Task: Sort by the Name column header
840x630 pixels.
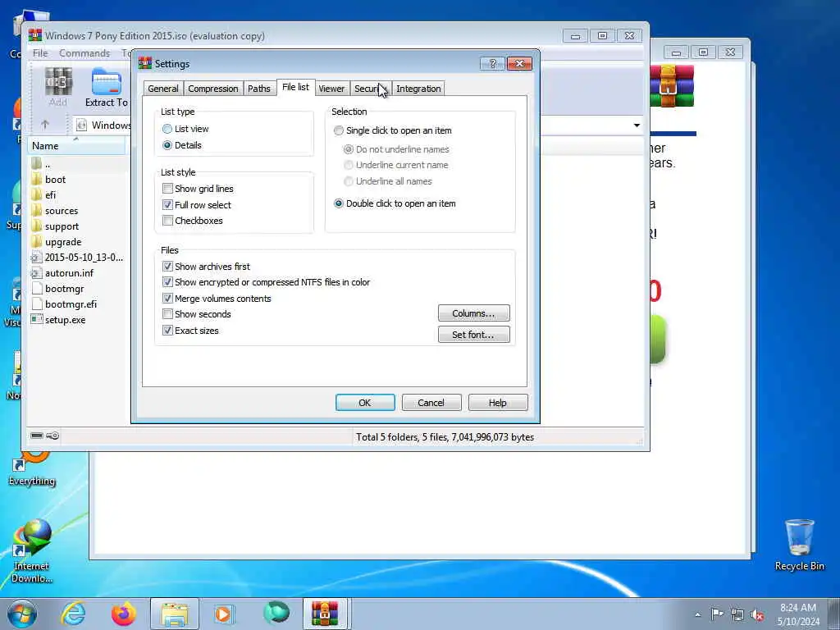Action: (x=76, y=146)
